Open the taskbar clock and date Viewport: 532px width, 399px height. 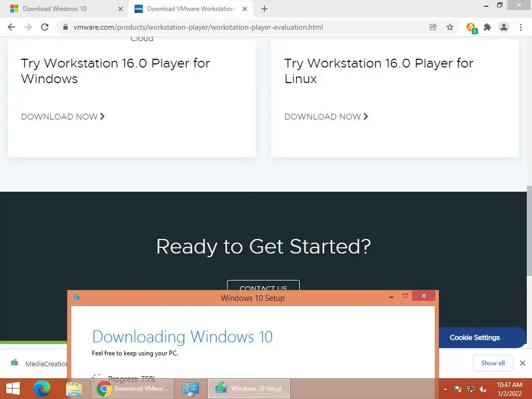[x=509, y=389]
